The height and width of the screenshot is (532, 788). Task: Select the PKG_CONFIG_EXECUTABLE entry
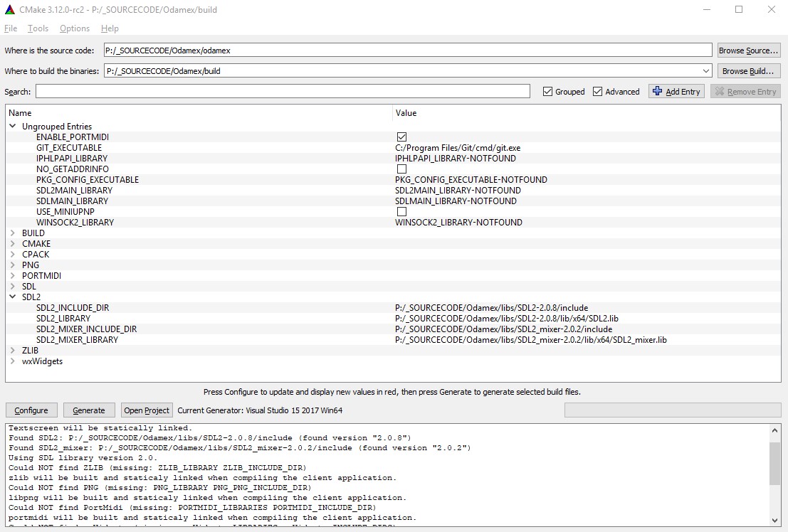click(x=88, y=180)
